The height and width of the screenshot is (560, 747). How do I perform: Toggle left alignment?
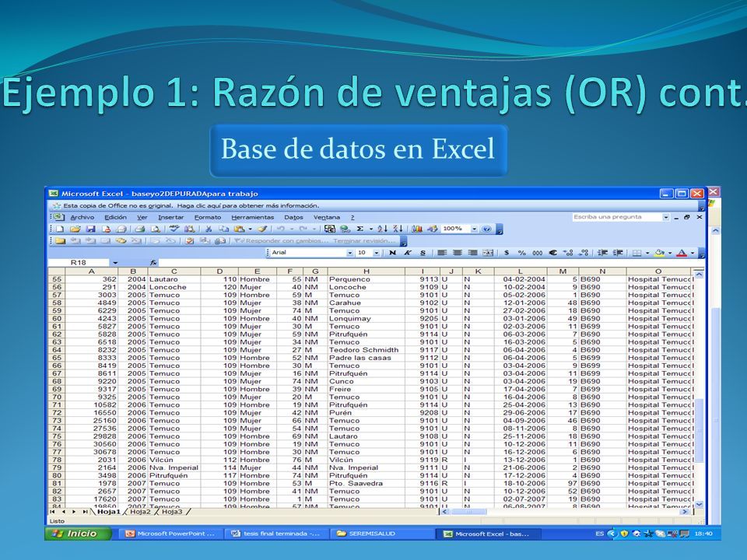pos(442,253)
